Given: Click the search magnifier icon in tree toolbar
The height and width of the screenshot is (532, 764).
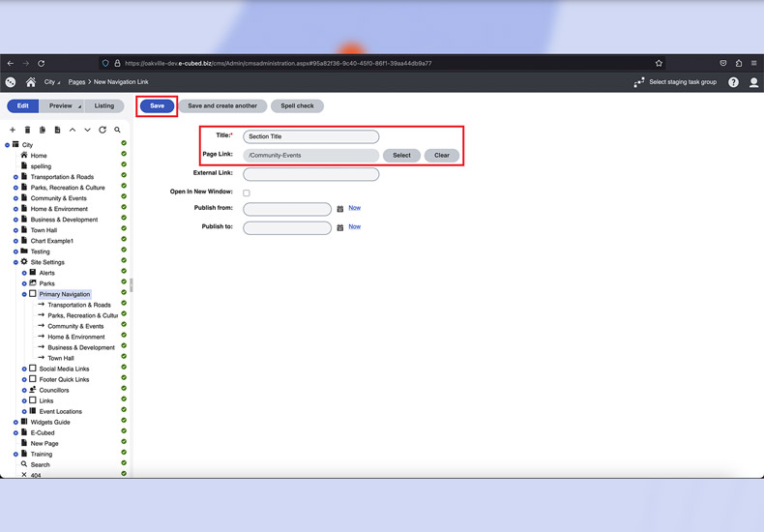Looking at the screenshot, I should coord(118,130).
